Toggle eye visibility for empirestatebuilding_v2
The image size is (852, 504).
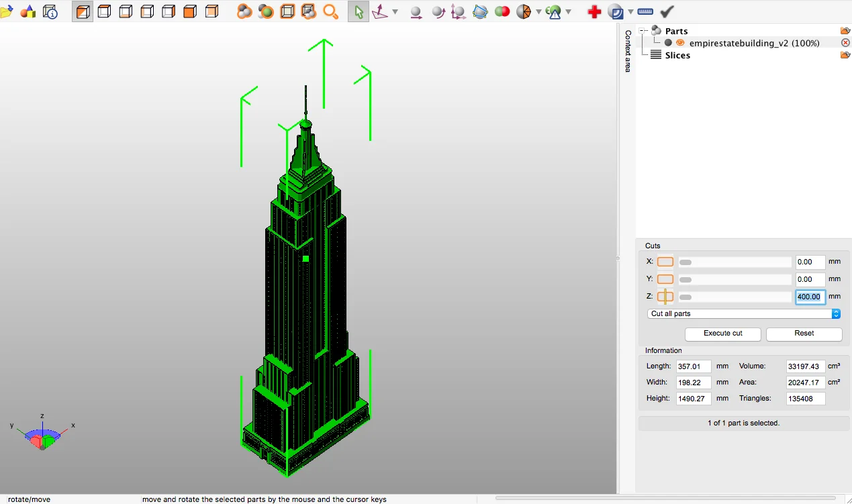coord(680,43)
